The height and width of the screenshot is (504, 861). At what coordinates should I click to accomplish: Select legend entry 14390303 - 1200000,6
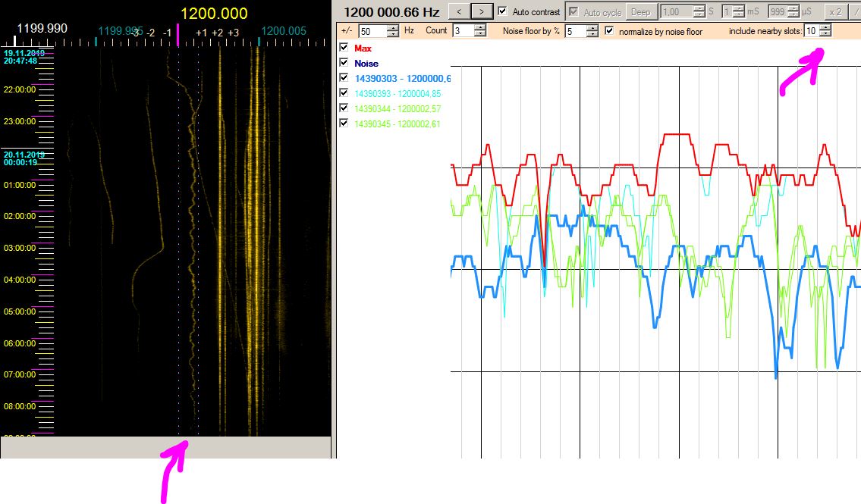click(403, 78)
